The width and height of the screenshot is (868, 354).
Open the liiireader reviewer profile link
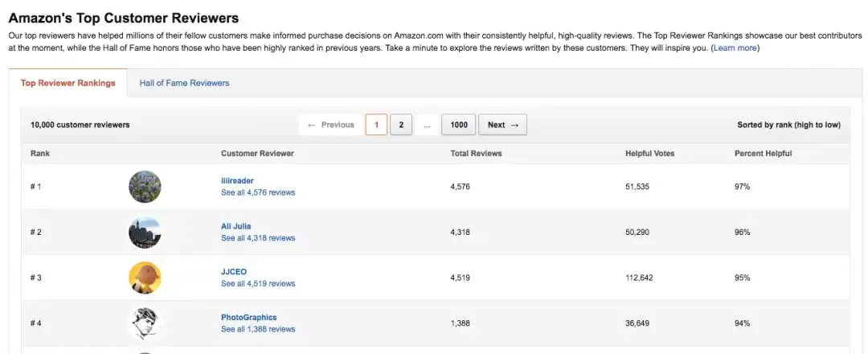click(x=237, y=180)
